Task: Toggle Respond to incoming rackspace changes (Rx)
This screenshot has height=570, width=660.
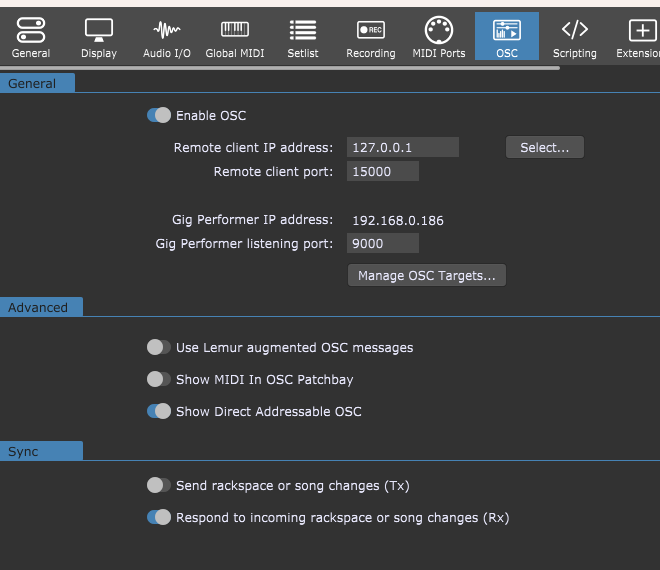Action: coord(159,517)
